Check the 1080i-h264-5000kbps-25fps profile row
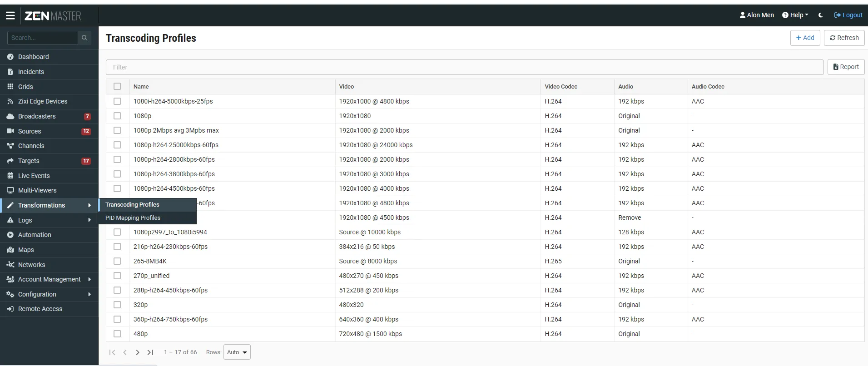 117,101
